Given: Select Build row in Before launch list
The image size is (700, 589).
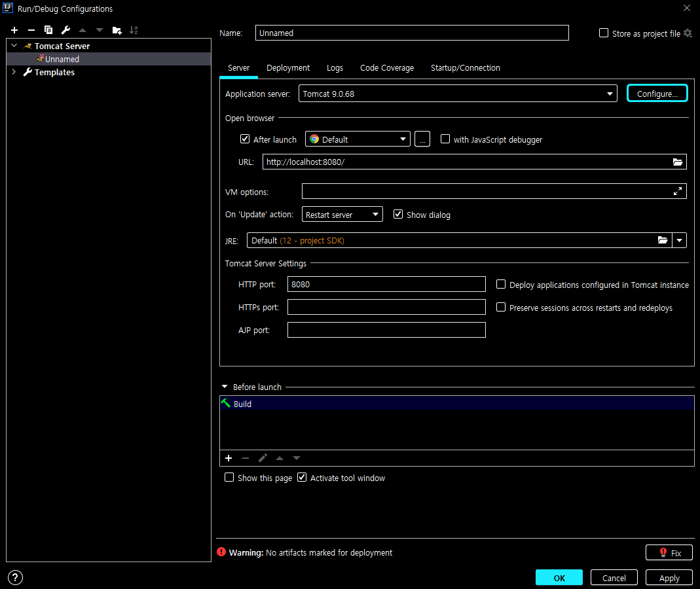Looking at the screenshot, I should tap(456, 403).
